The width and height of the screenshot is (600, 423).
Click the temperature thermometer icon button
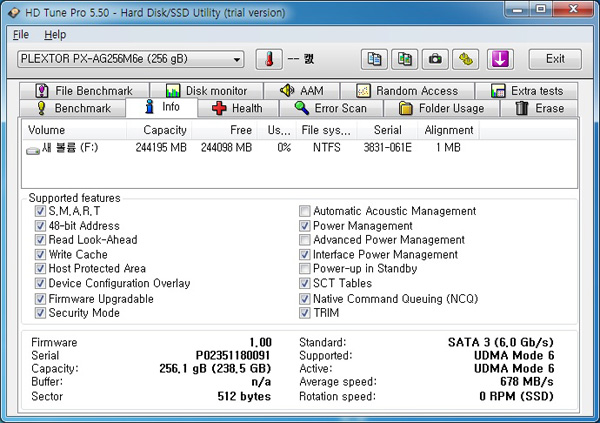(x=269, y=59)
